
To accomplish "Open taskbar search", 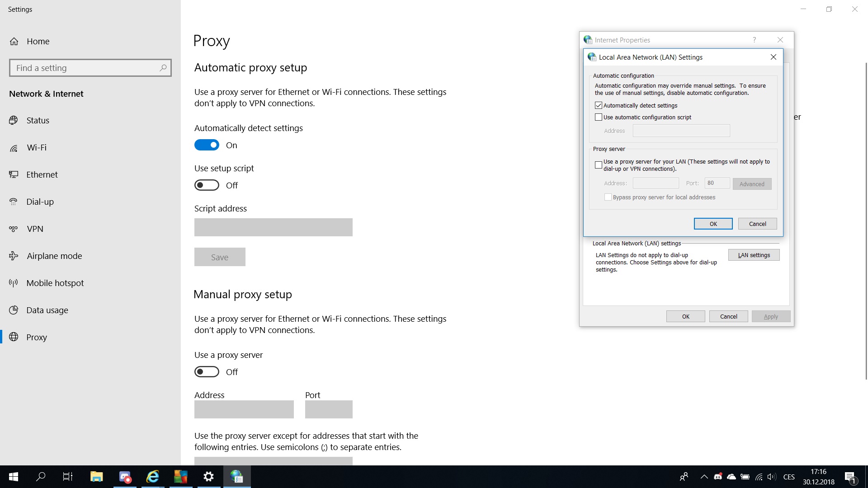I will (x=41, y=477).
